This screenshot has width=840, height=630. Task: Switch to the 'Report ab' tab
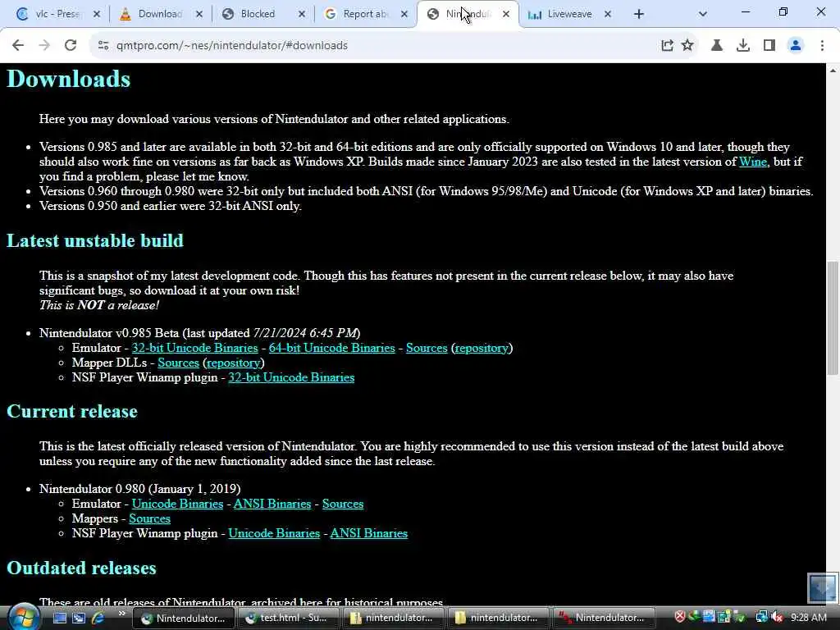coord(364,14)
